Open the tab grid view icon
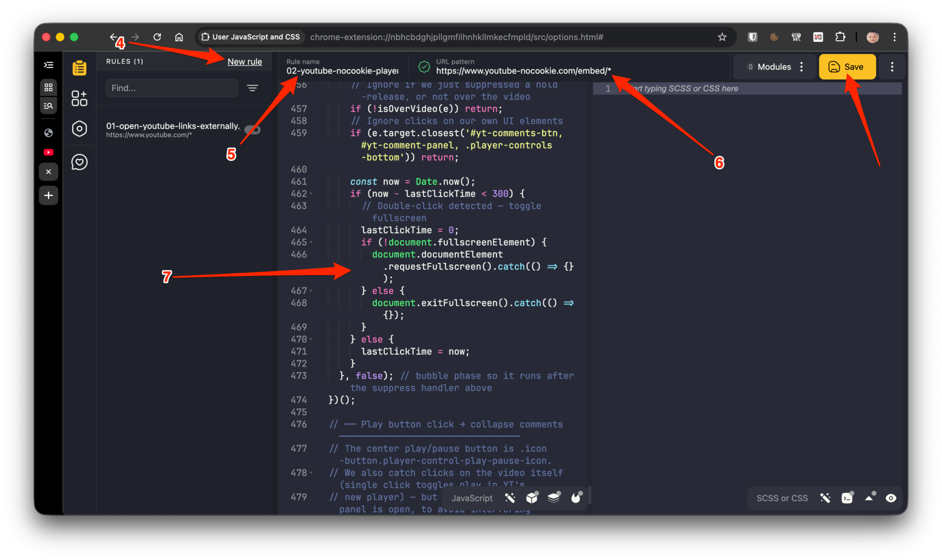 point(49,87)
